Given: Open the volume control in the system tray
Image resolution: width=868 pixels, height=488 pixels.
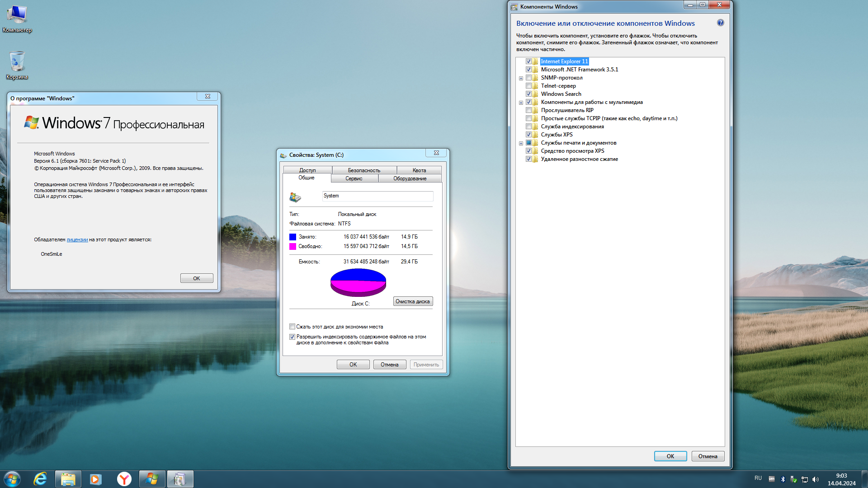Looking at the screenshot, I should (816, 479).
